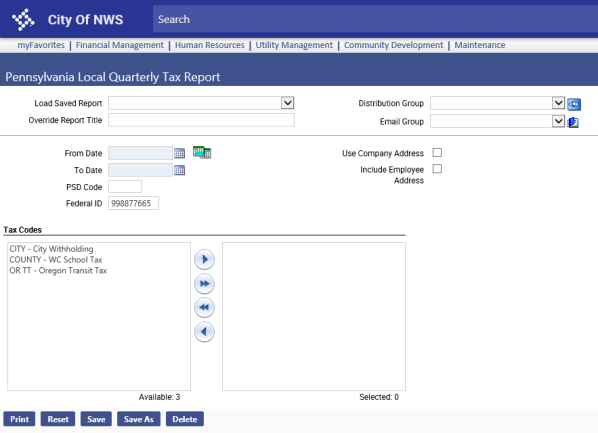This screenshot has height=433, width=598.
Task: Click the multi-calendar date range icon
Action: 202,152
